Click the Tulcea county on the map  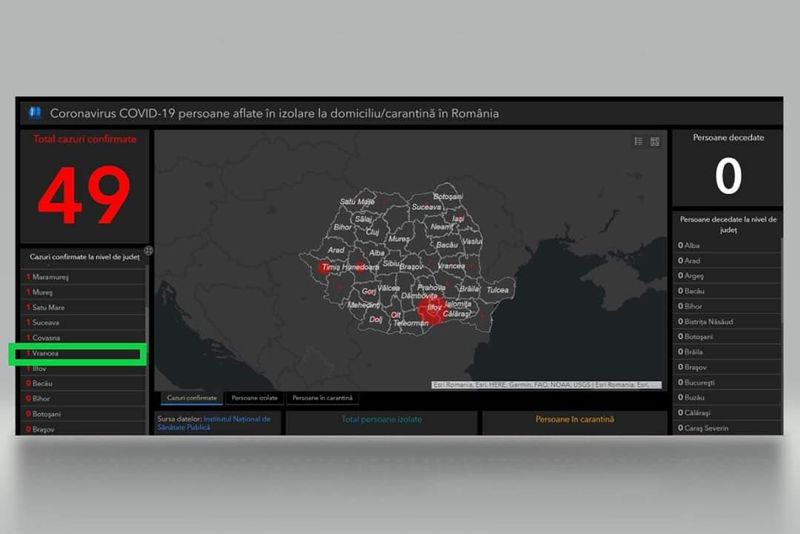[497, 289]
